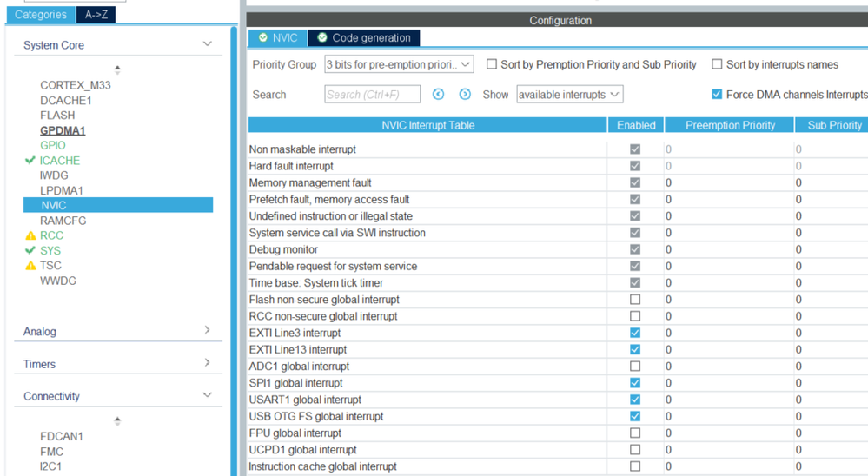Select GPIO in System Core
The width and height of the screenshot is (868, 476).
[x=53, y=145]
